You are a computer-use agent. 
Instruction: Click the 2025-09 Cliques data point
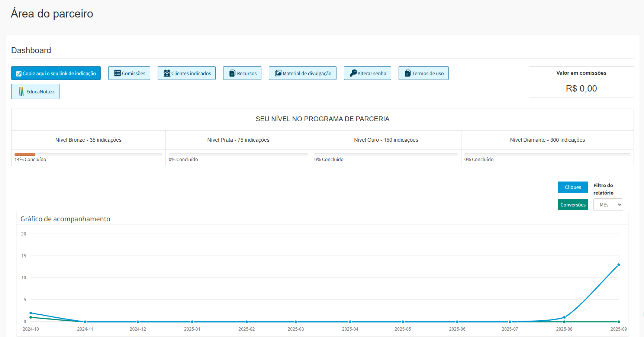pos(618,265)
